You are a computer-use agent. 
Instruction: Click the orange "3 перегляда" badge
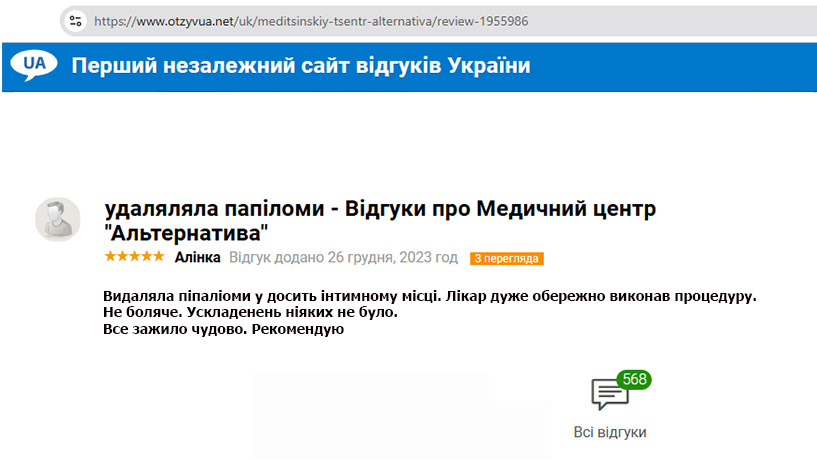click(x=506, y=259)
